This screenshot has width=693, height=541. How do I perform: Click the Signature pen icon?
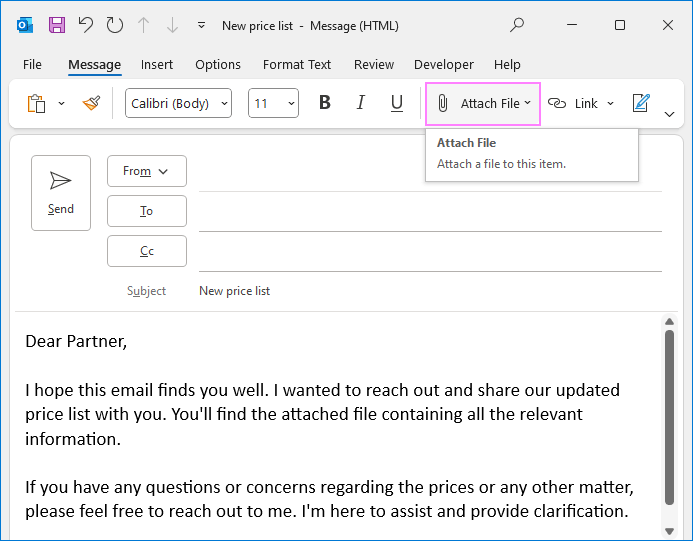click(x=641, y=103)
